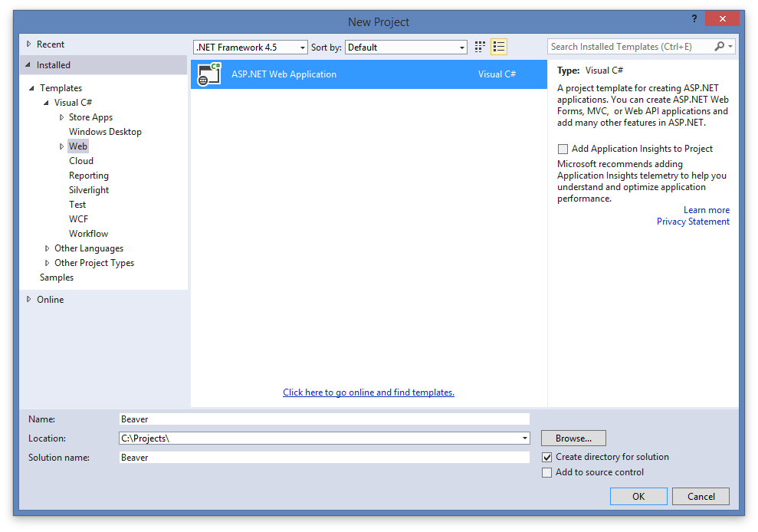Screen dimensions: 758x532
Task: Select the Samples node
Action: point(57,277)
